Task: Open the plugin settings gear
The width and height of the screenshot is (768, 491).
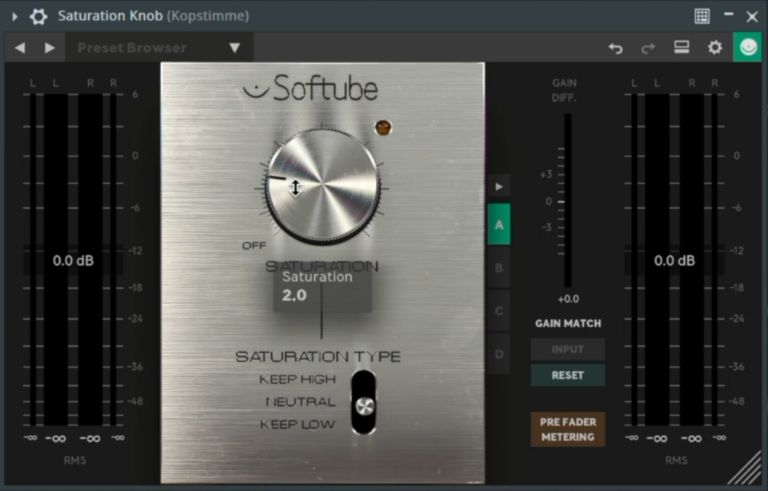Action: click(715, 48)
